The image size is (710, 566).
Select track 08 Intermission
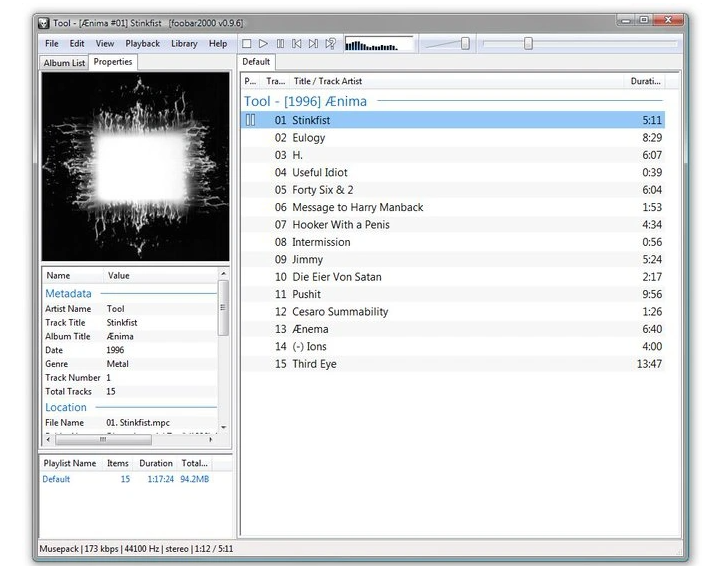(x=453, y=242)
